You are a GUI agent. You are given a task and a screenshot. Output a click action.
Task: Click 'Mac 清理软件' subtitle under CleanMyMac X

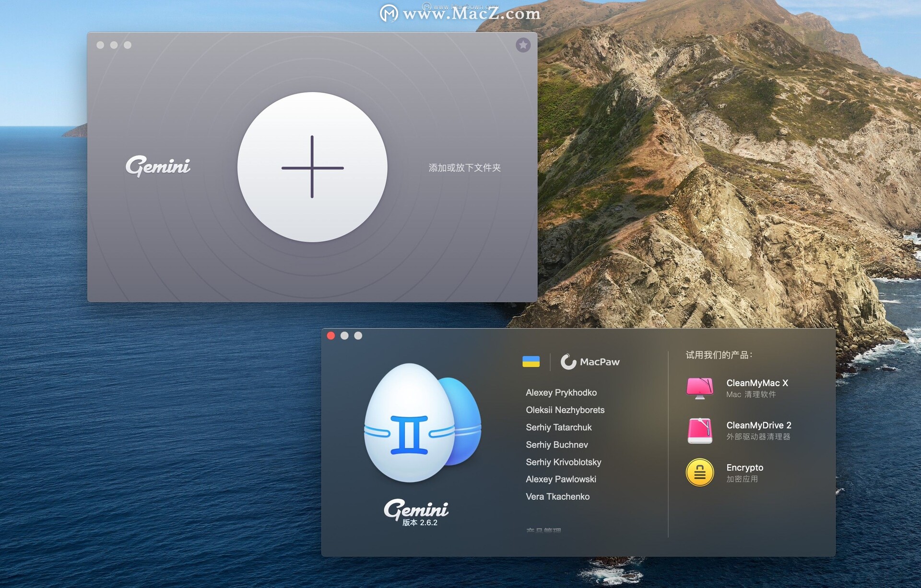tap(751, 394)
